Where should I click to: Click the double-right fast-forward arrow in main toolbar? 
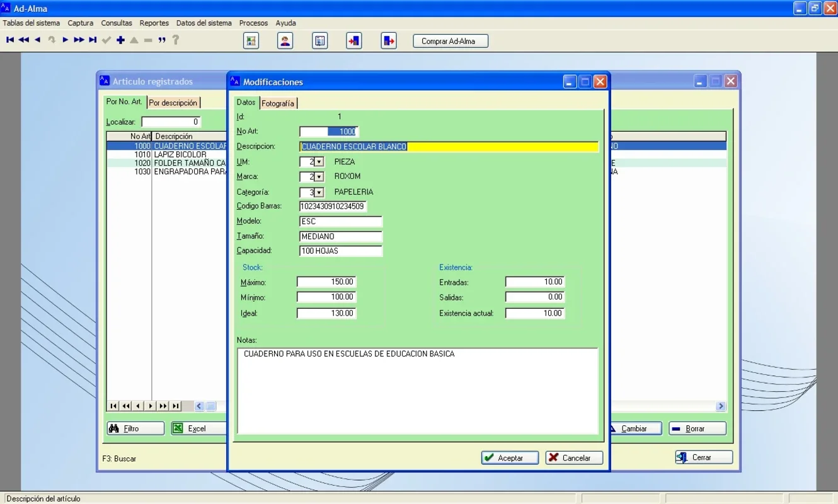coord(79,40)
